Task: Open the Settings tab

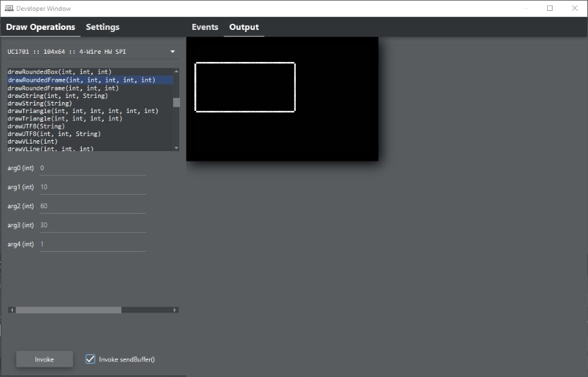Action: tap(102, 27)
